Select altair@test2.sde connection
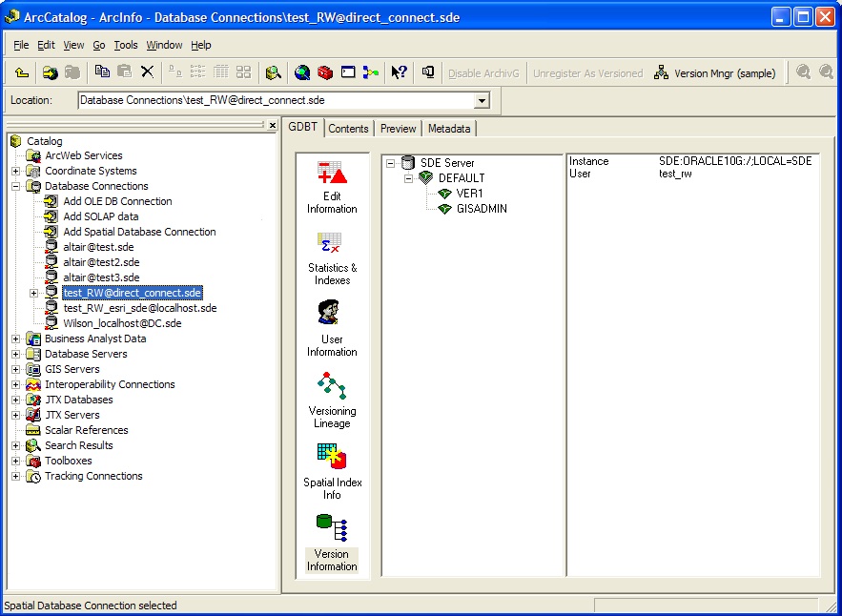 coord(101,262)
